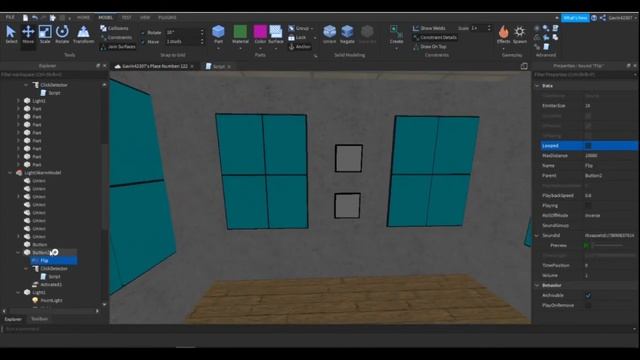Screen dimensions: 640x360
Task: Click the Spawn gear icon
Action: coord(520,32)
